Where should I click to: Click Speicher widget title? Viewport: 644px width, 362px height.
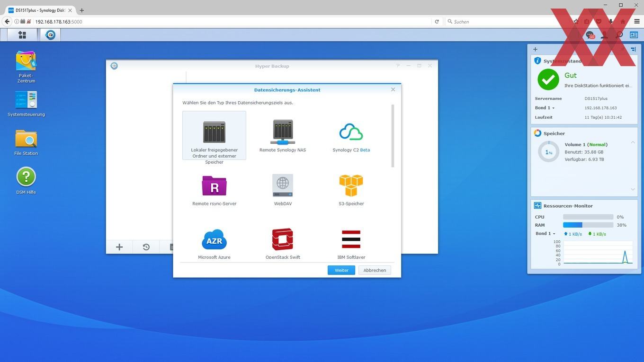(554, 133)
